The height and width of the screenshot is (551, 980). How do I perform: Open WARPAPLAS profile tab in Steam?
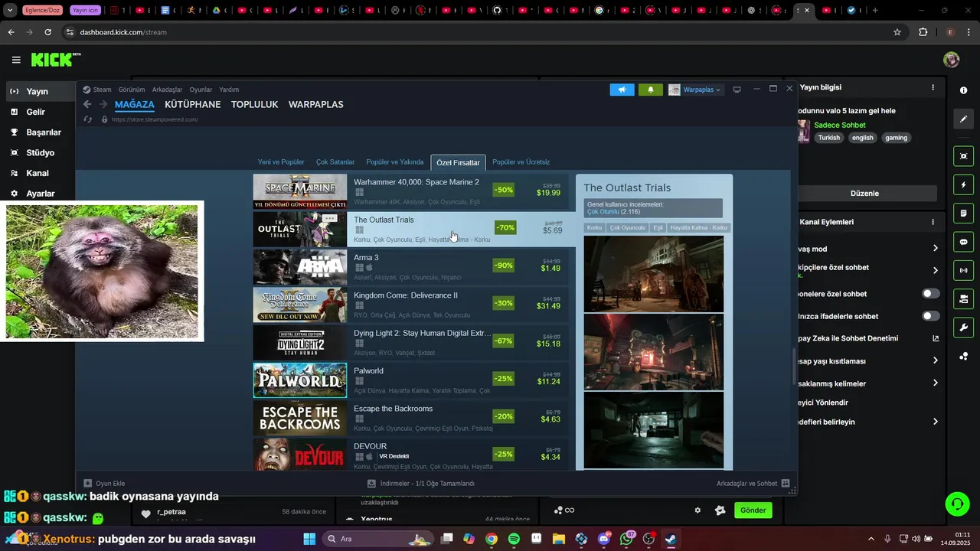coord(315,104)
